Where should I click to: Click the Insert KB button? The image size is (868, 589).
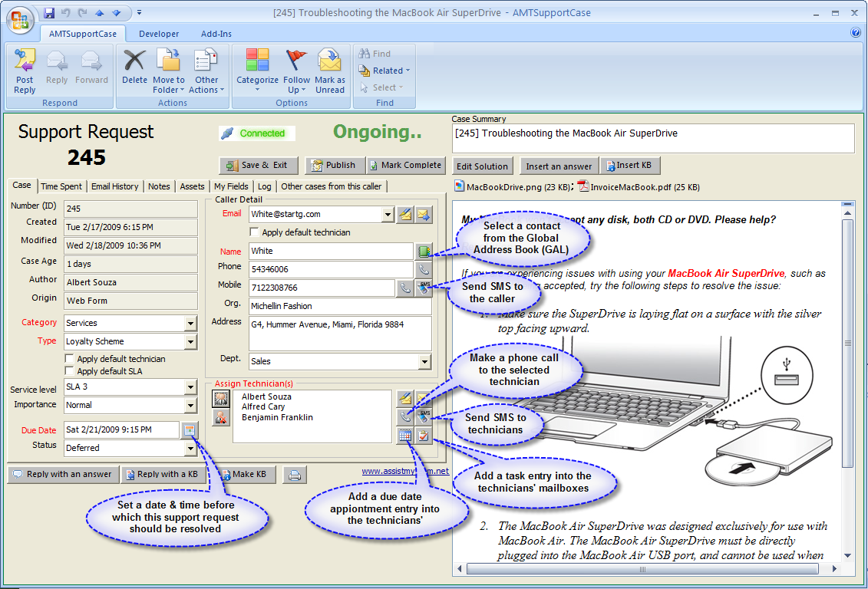click(629, 166)
